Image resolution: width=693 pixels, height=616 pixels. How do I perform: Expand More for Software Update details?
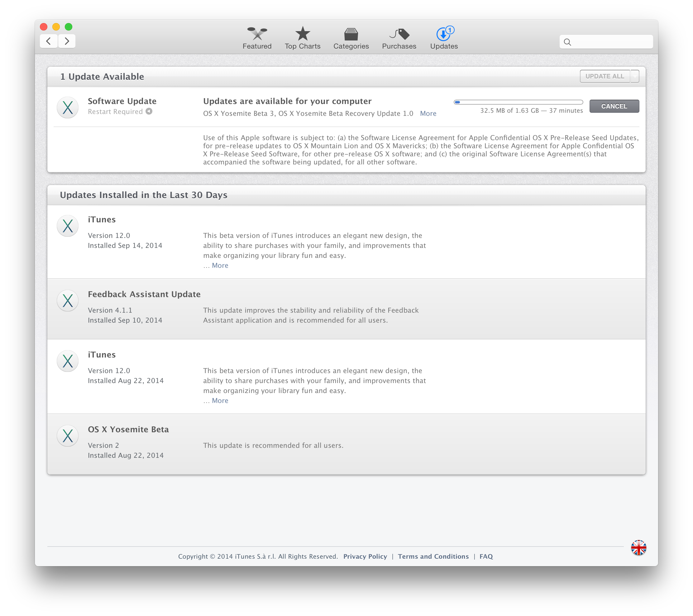coord(428,113)
